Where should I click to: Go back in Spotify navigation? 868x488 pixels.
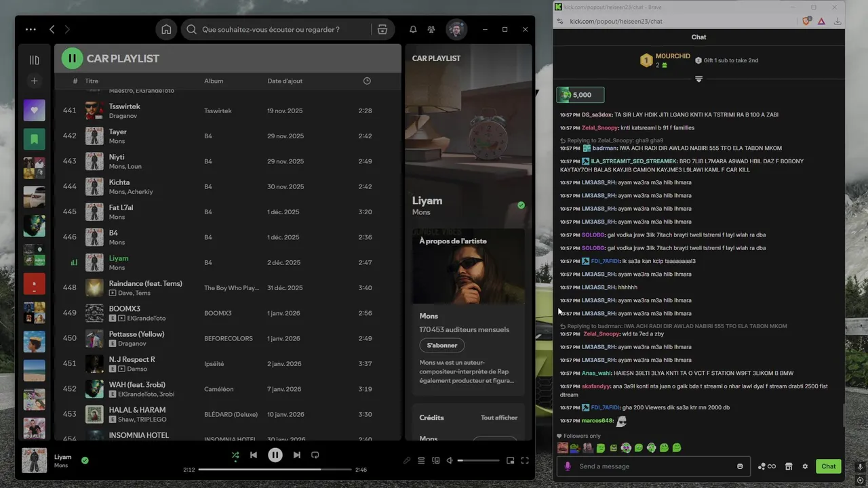pos(52,29)
